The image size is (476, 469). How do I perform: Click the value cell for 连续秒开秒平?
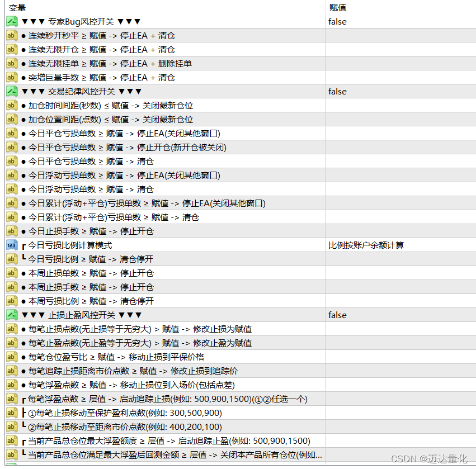pos(400,35)
